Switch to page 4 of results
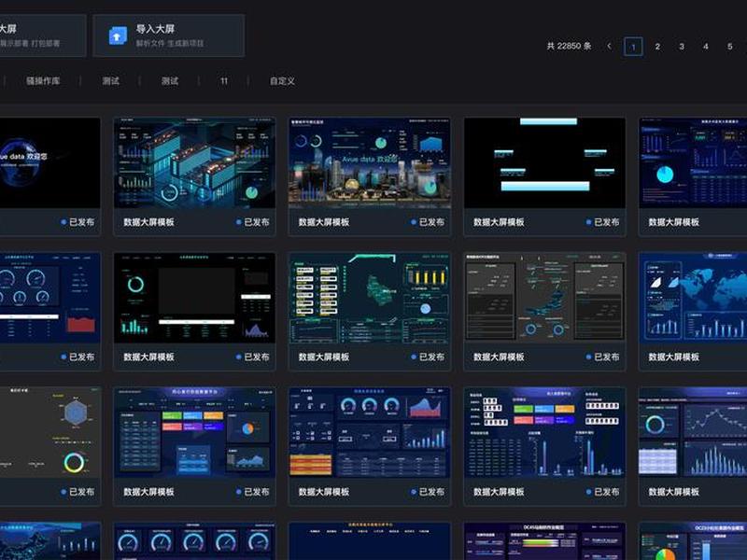Image resolution: width=747 pixels, height=560 pixels. coord(706,47)
